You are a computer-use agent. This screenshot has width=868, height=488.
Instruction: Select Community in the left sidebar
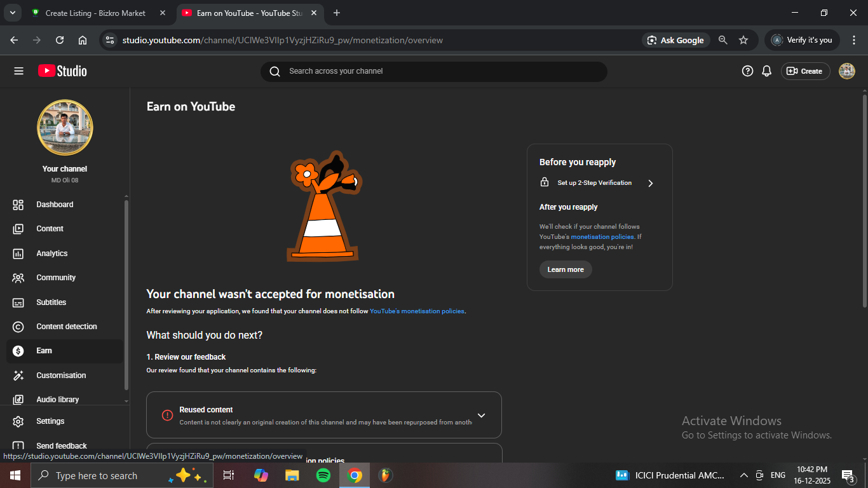click(56, 278)
